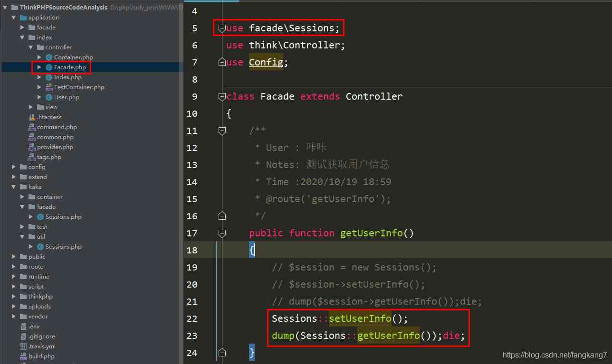This screenshot has width=612, height=364.
Task: Collapse the controller folder arrow
Action: point(31,47)
